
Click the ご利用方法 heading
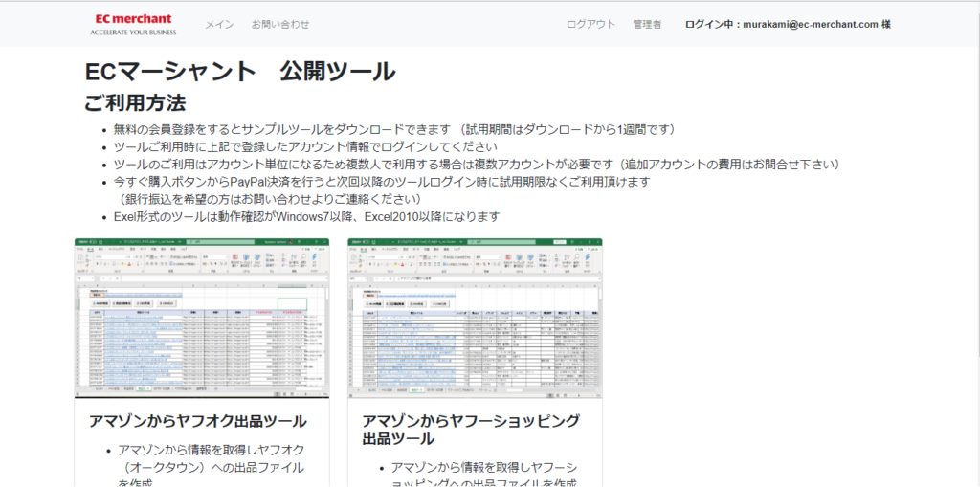coord(135,102)
